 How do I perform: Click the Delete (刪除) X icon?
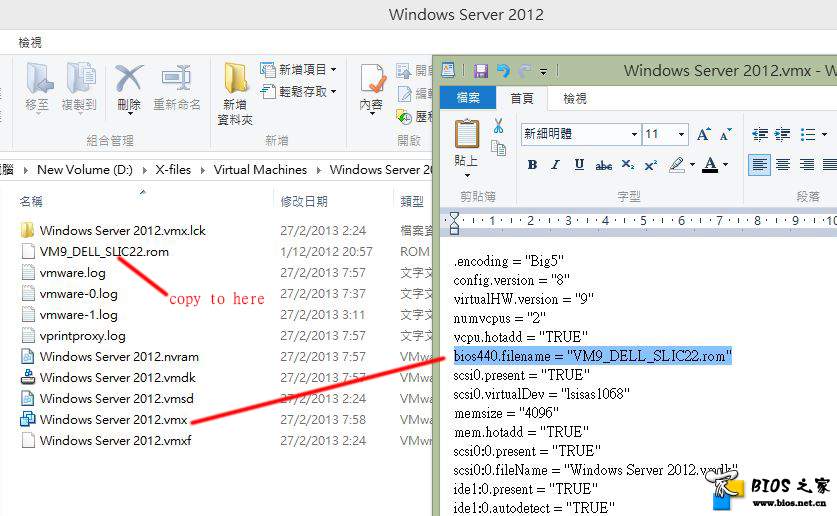pyautogui.click(x=129, y=78)
